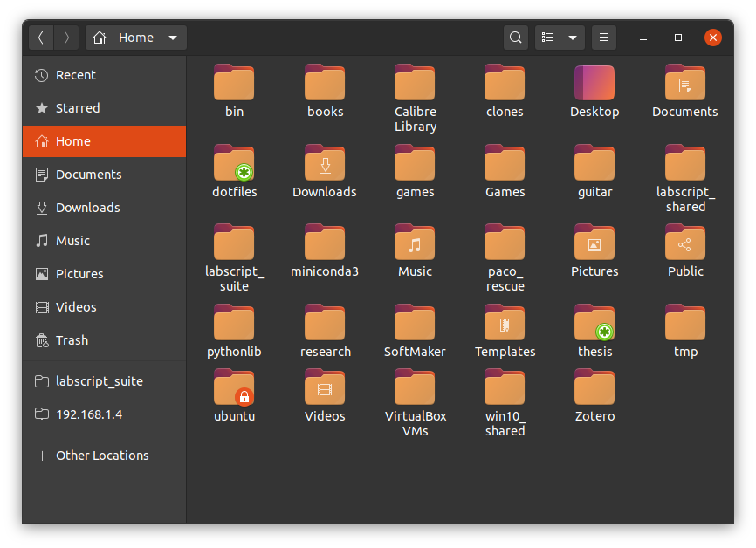Select the guitar folder icon

tap(594, 163)
